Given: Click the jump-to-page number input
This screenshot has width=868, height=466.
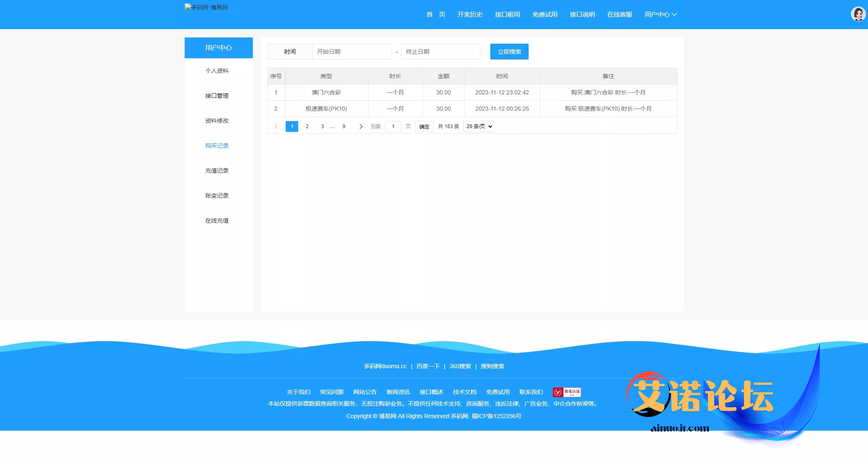Looking at the screenshot, I should [393, 126].
